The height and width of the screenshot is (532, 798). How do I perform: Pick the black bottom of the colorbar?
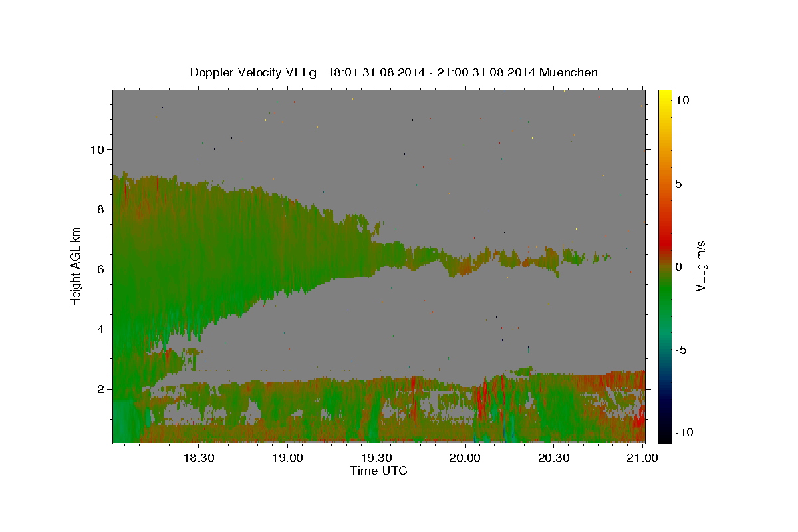coord(665,436)
